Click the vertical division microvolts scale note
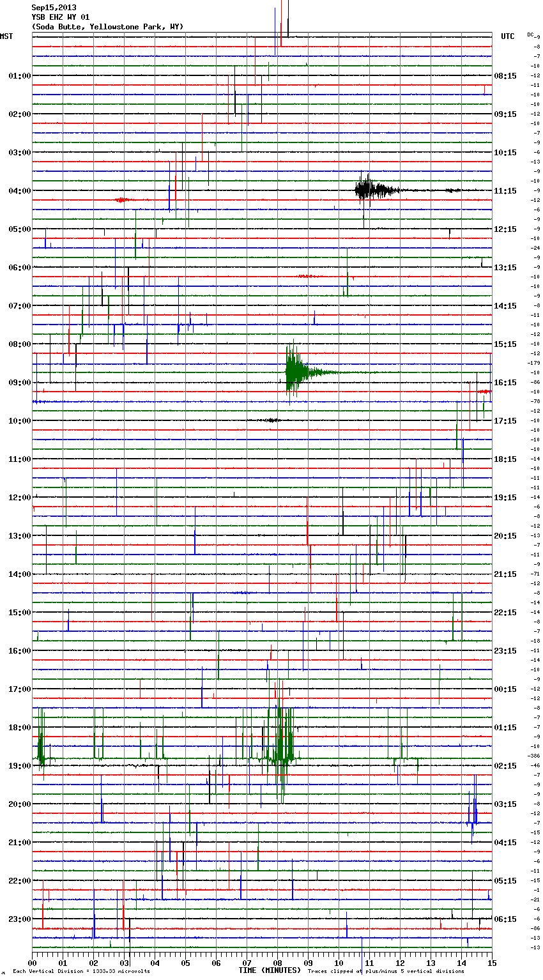This screenshot has width=543, height=980. pos(81,971)
